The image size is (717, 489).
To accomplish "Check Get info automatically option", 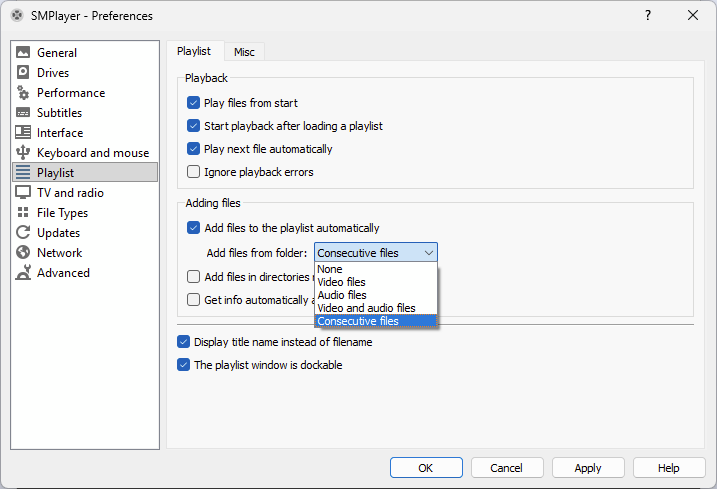I will click(193, 300).
